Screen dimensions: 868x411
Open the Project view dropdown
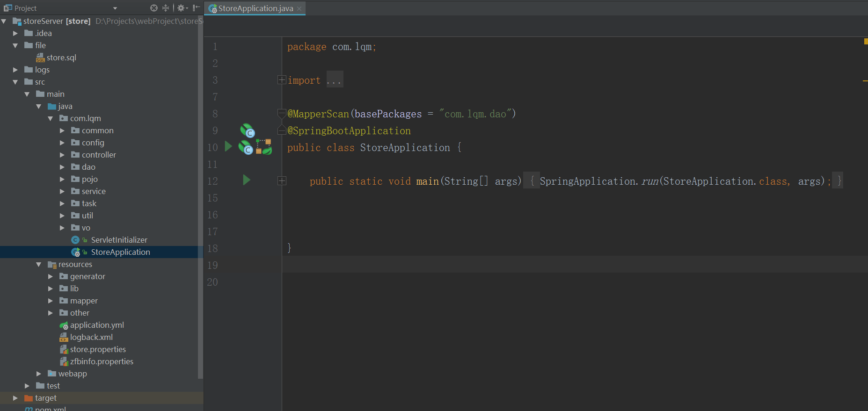coord(115,8)
